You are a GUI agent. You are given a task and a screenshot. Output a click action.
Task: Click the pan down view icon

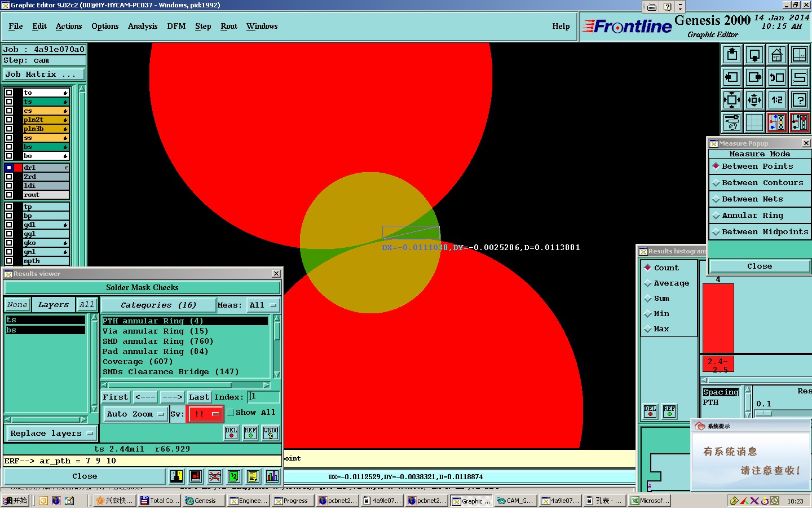tap(754, 55)
